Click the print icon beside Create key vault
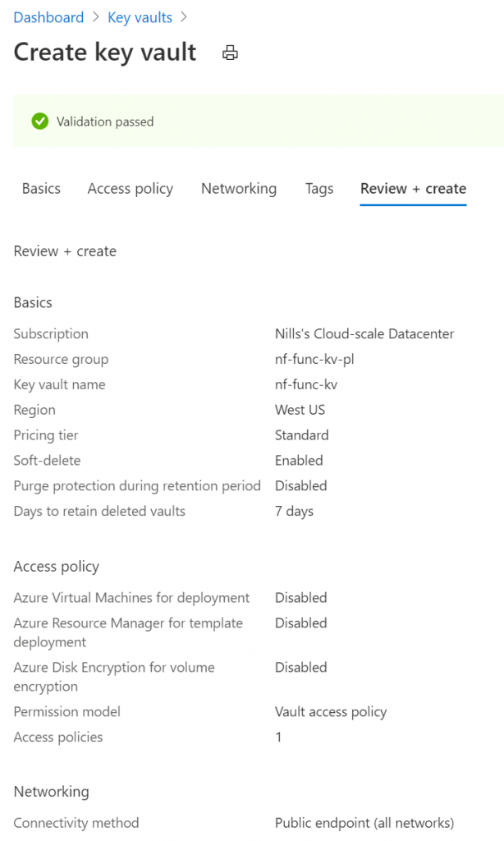The width and height of the screenshot is (504, 841). (230, 53)
